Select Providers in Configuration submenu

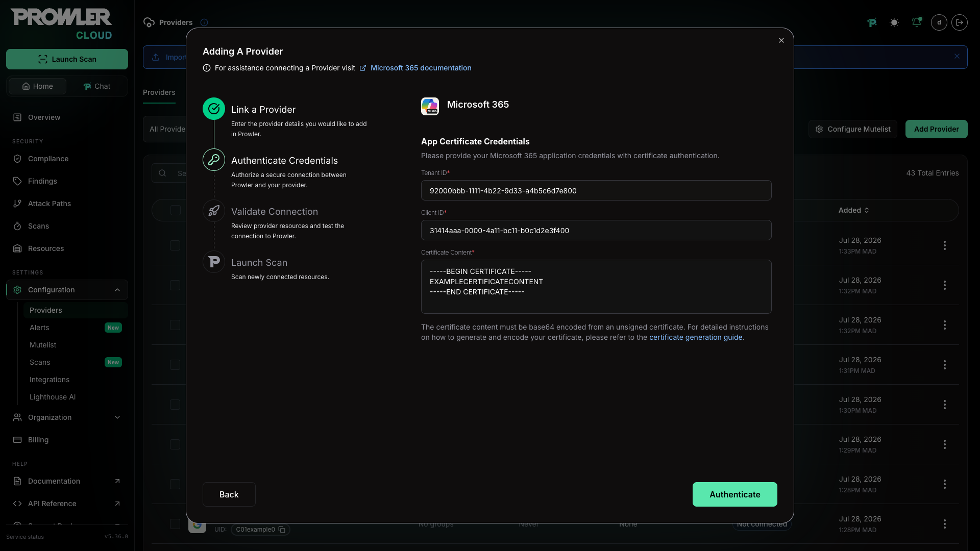[x=76, y=310]
